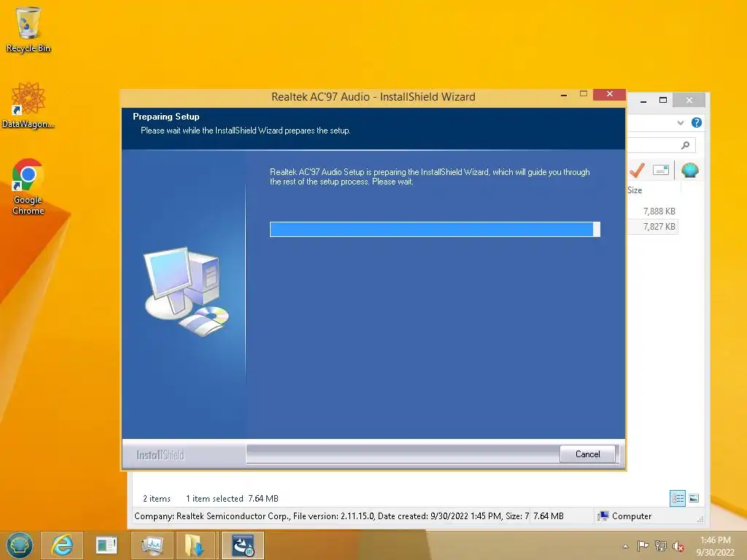
Task: Click the computer and CD setup illustration
Action: pos(186,292)
